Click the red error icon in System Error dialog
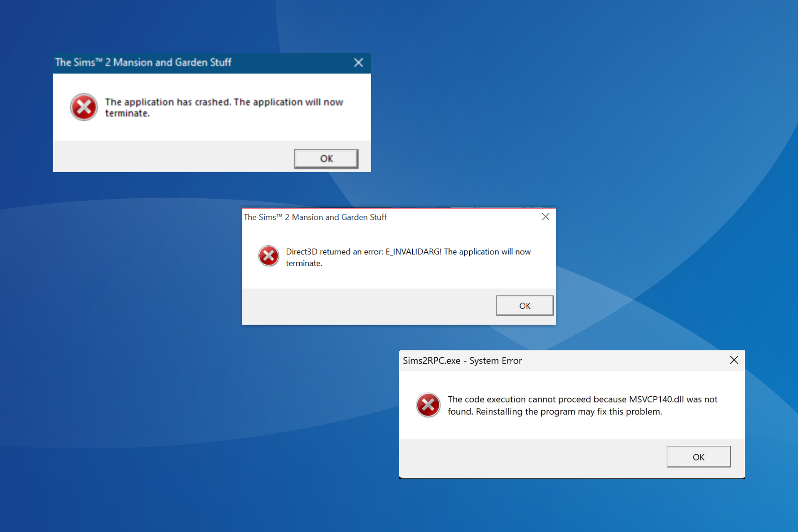This screenshot has height=532, width=798. 428,405
